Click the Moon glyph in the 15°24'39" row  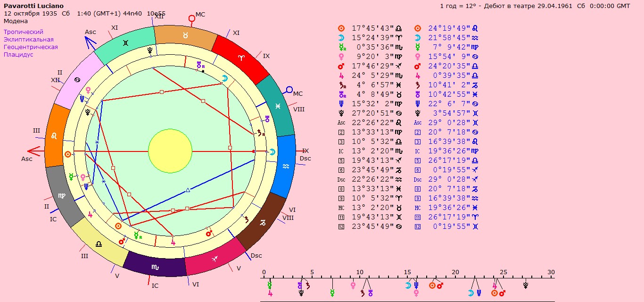point(341,38)
